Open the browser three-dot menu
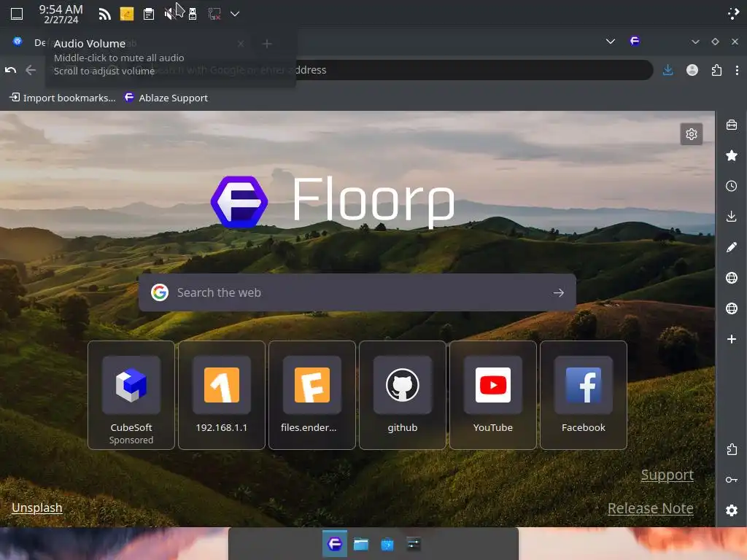Image resolution: width=747 pixels, height=560 pixels. [737, 70]
